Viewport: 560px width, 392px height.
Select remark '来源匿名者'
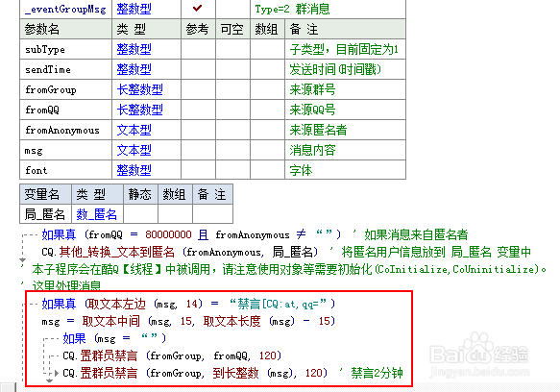click(318, 130)
